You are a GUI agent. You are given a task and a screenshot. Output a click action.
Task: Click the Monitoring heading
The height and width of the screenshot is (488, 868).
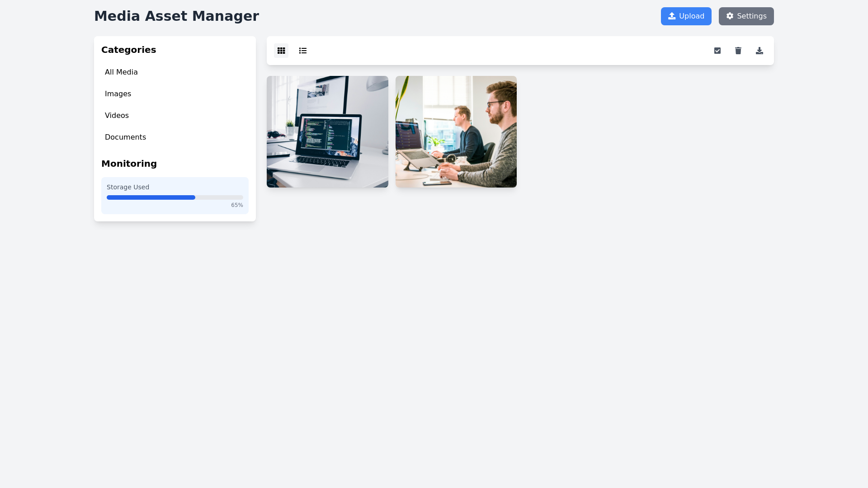tap(129, 164)
